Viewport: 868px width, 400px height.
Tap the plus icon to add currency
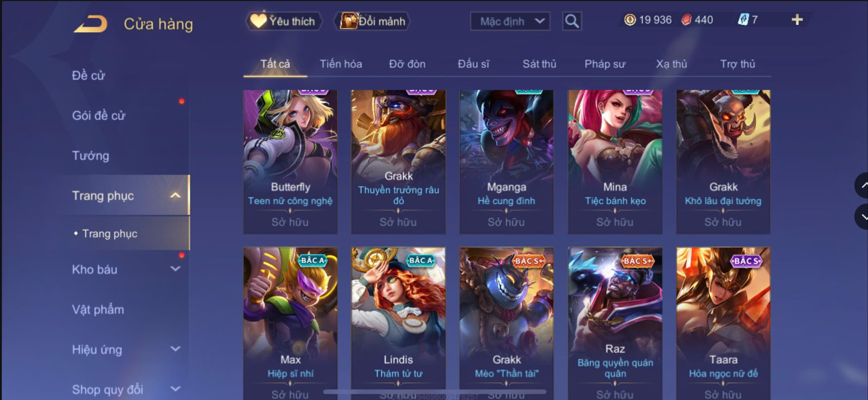tap(797, 20)
